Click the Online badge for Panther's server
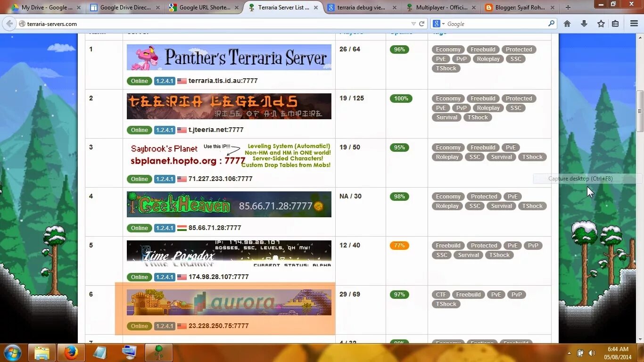The image size is (644, 362). (139, 81)
